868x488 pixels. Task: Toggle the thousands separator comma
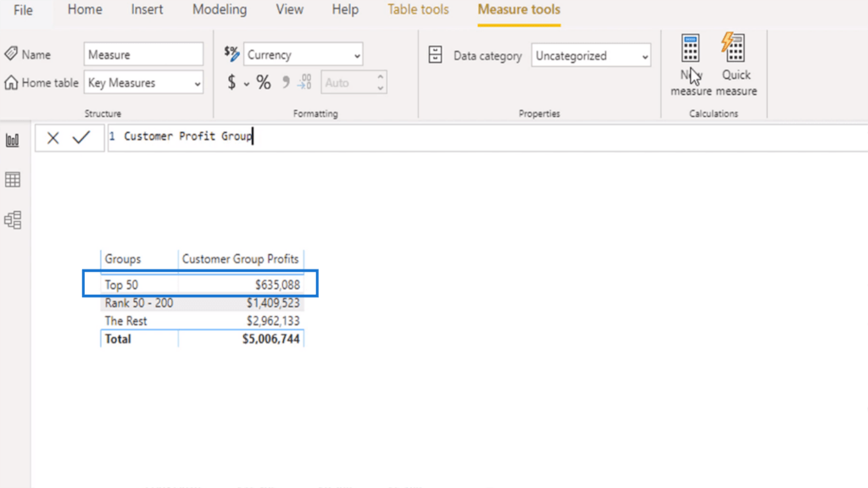coord(286,82)
